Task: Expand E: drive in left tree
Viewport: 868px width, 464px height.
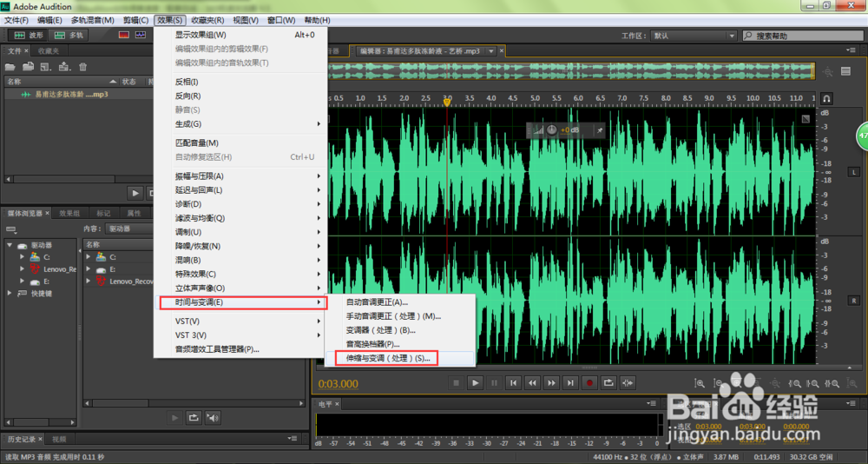Action: 23,282
